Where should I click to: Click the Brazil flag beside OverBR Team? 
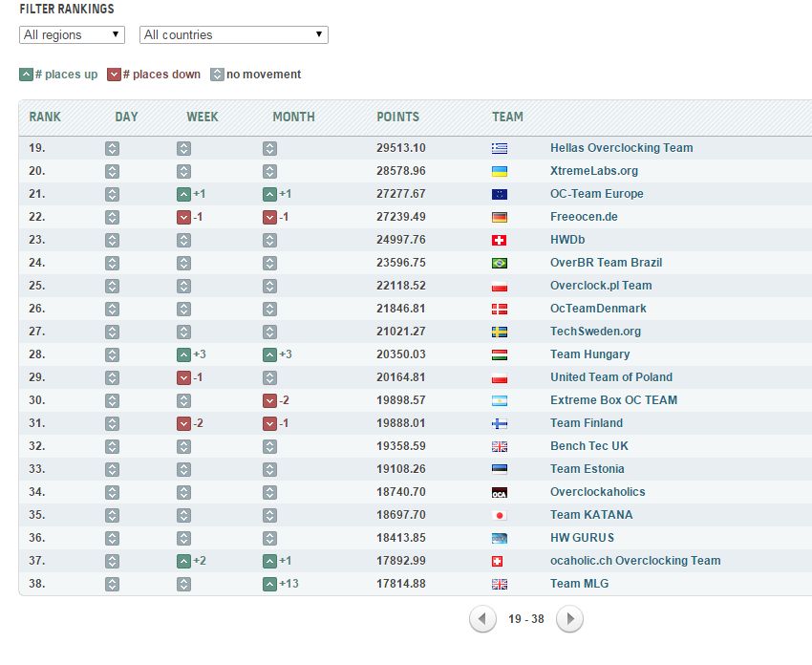(500, 263)
